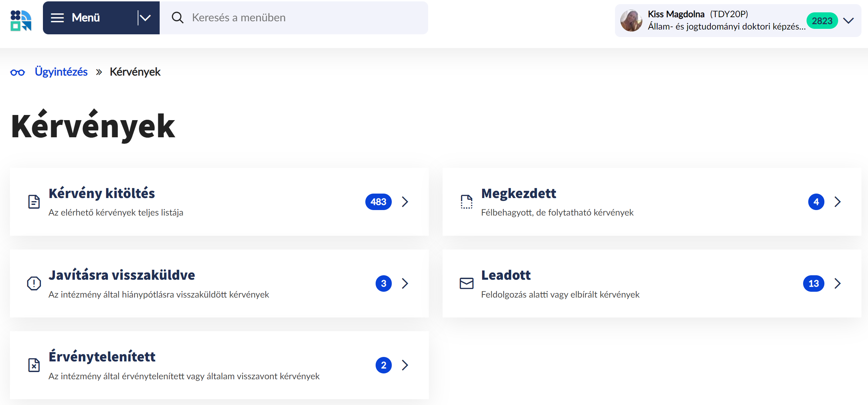Click the Neptun logo icon
The height and width of the screenshot is (405, 868).
(21, 21)
